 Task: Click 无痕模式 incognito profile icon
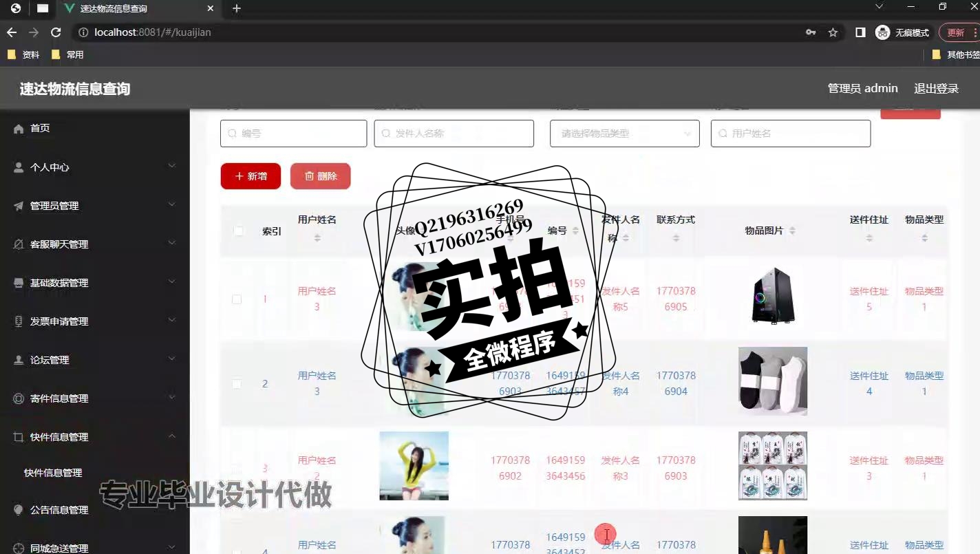point(882,32)
